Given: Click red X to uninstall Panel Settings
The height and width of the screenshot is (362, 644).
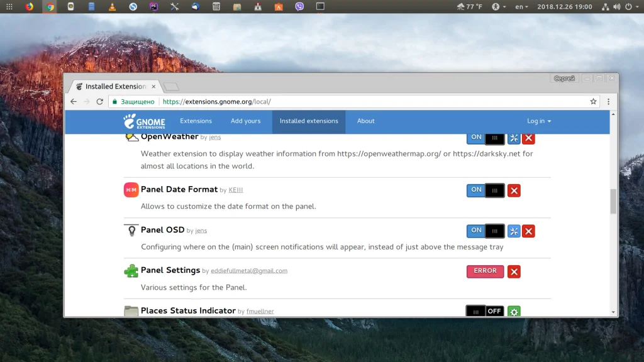Looking at the screenshot, I should point(514,271).
